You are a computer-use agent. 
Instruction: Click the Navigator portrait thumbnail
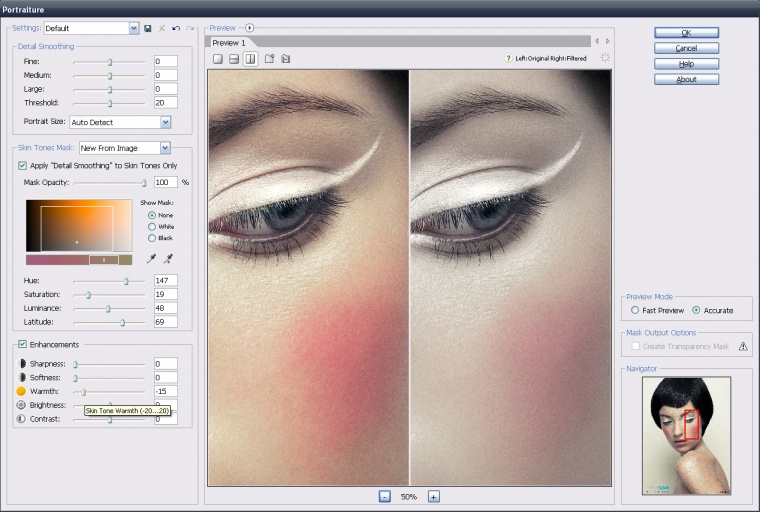686,436
